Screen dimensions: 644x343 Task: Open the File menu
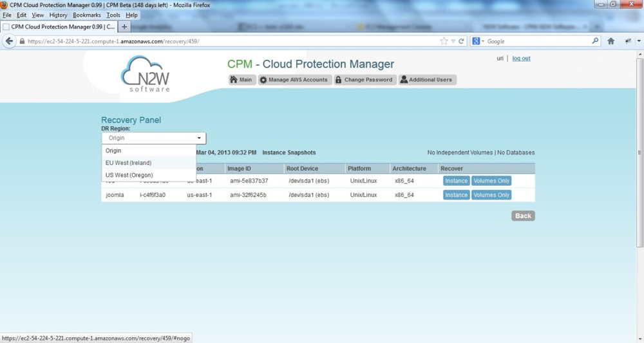7,15
